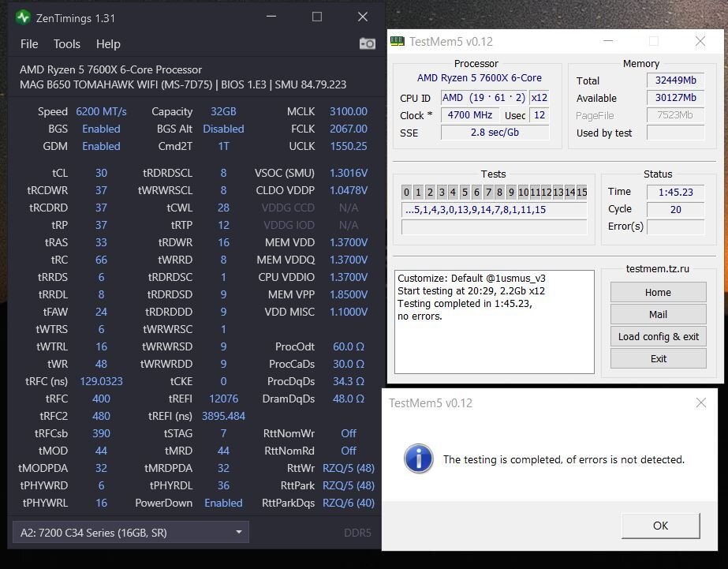Click the Capacity value 32GB
The width and height of the screenshot is (728, 569).
pyautogui.click(x=223, y=111)
